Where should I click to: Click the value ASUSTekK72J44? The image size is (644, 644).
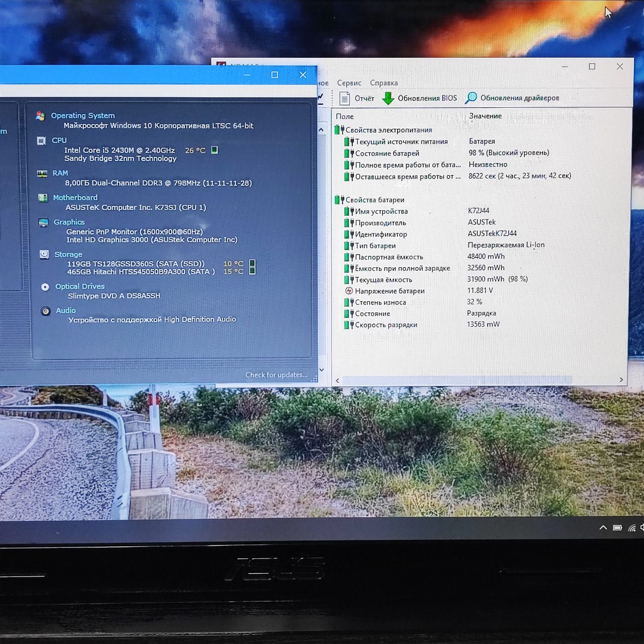[492, 233]
